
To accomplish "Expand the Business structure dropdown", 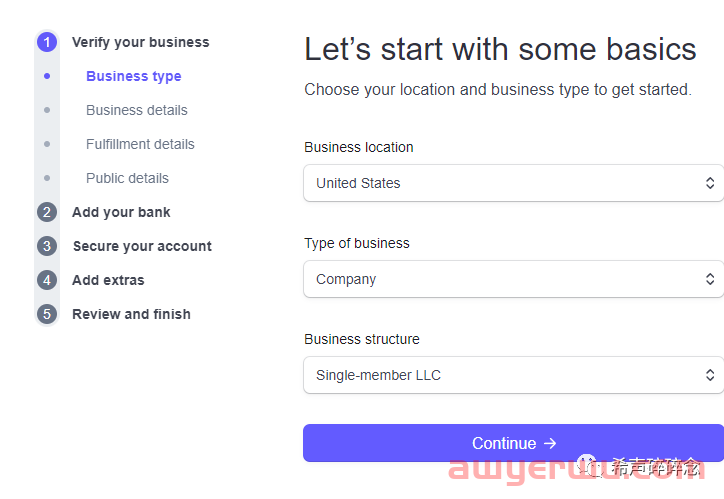I will point(513,375).
